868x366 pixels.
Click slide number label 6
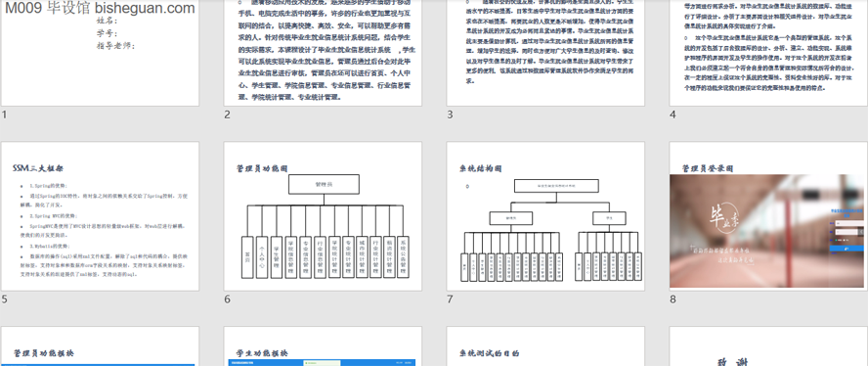pyautogui.click(x=227, y=299)
